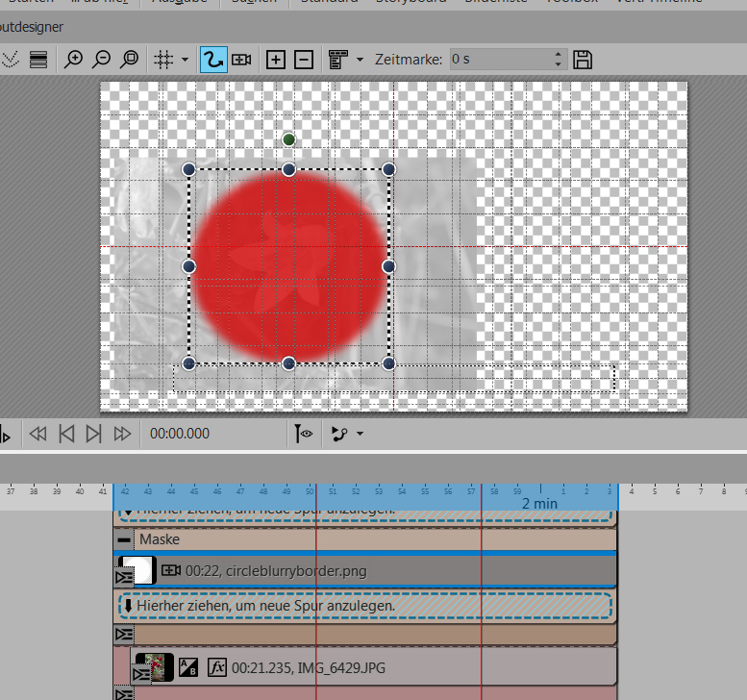Screen dimensions: 747x700
Task: Click the save icon beside Zeitmarke
Action: [x=582, y=60]
